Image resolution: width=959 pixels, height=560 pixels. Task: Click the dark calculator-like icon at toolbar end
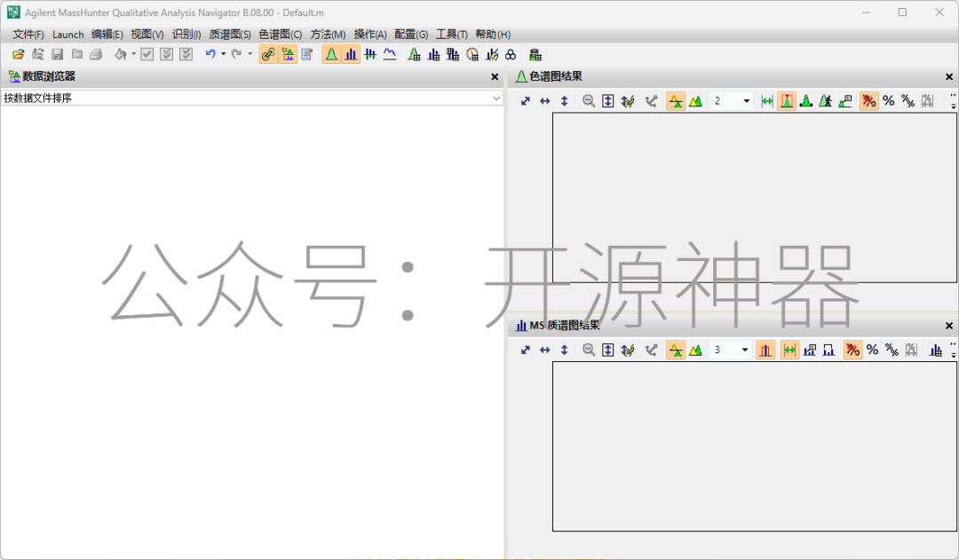click(535, 54)
